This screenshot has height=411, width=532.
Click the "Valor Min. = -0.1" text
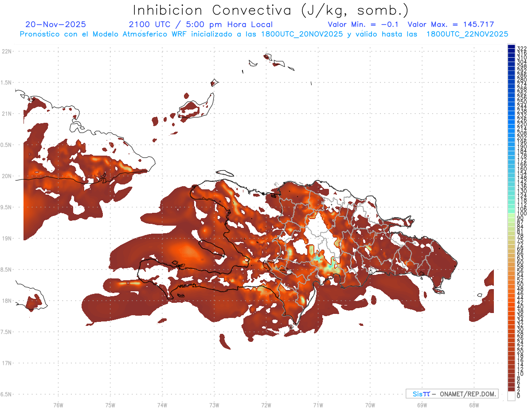[x=363, y=24]
